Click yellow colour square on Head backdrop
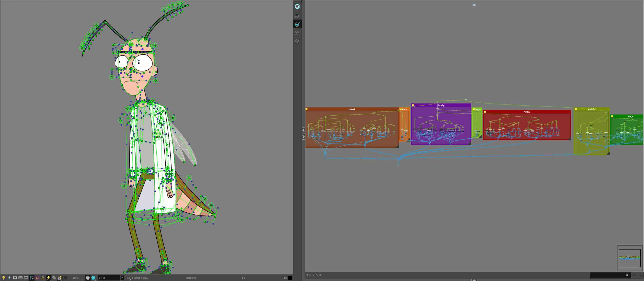Image resolution: width=644 pixels, height=281 pixels. (307, 109)
